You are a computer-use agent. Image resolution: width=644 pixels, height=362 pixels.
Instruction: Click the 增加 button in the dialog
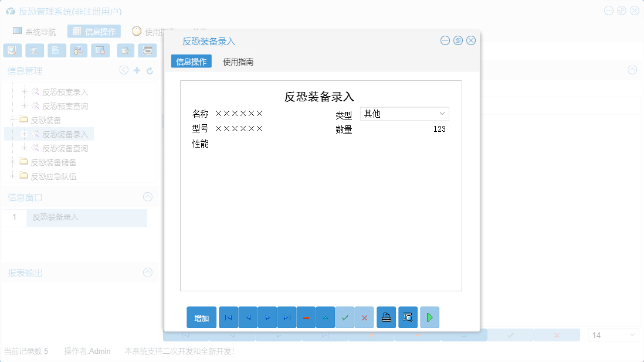pyautogui.click(x=201, y=317)
